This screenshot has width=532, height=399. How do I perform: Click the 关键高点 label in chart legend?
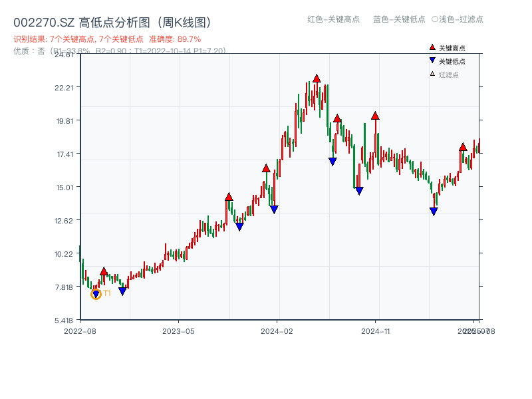coord(452,48)
